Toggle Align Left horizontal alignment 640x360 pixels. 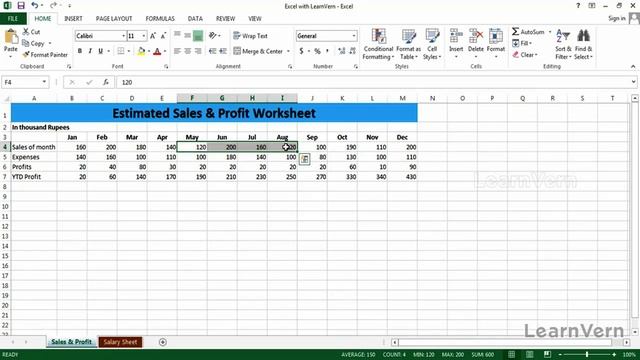177,51
